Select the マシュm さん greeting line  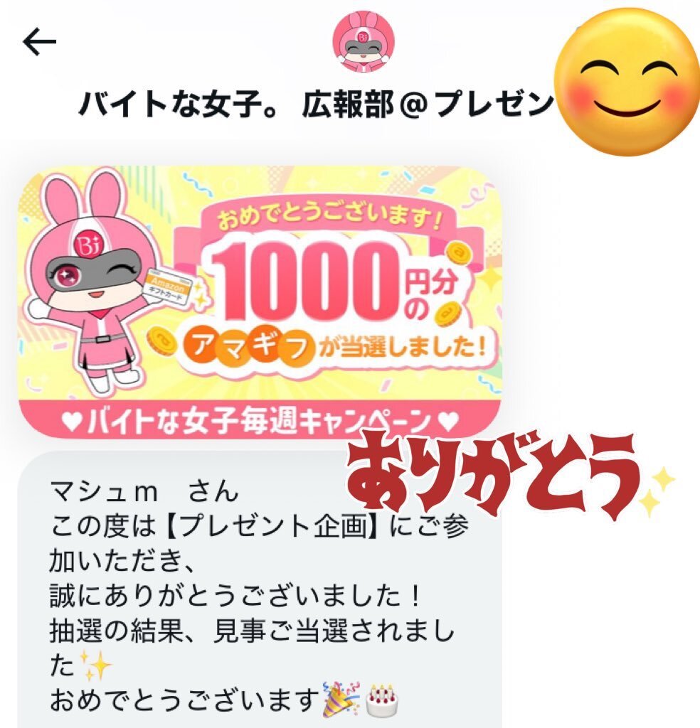(x=144, y=492)
